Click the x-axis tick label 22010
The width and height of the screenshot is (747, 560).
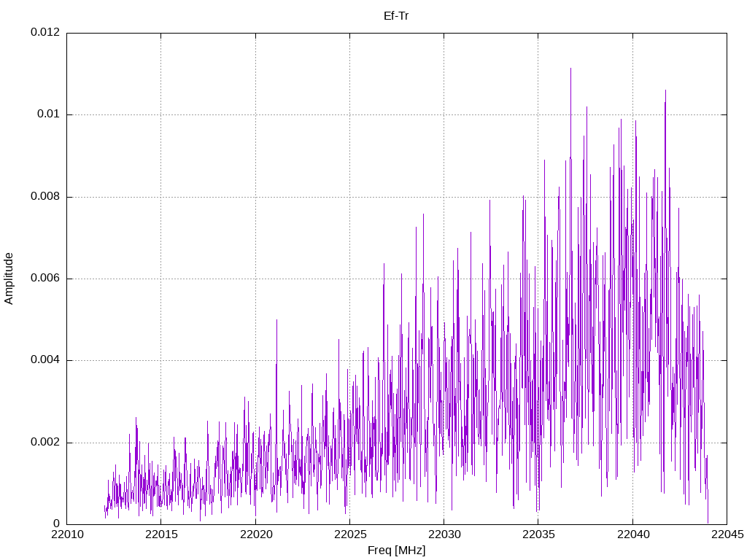(x=66, y=534)
